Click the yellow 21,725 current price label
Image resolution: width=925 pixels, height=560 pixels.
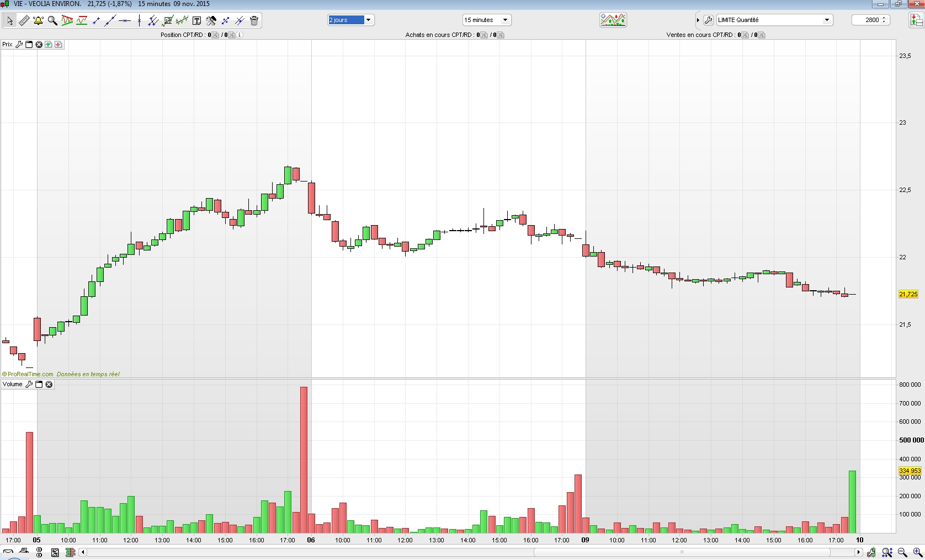(908, 294)
